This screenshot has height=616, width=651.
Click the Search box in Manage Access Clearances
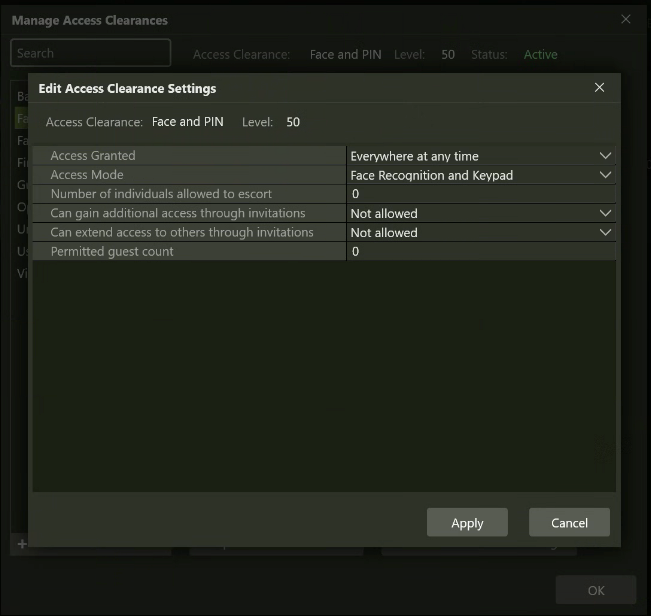(x=90, y=53)
